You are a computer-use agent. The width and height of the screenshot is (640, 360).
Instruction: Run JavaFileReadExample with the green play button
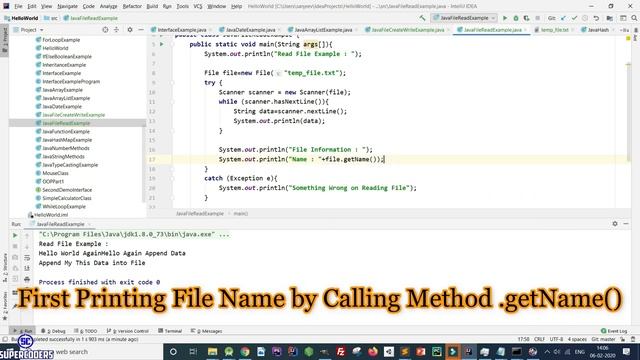505,18
